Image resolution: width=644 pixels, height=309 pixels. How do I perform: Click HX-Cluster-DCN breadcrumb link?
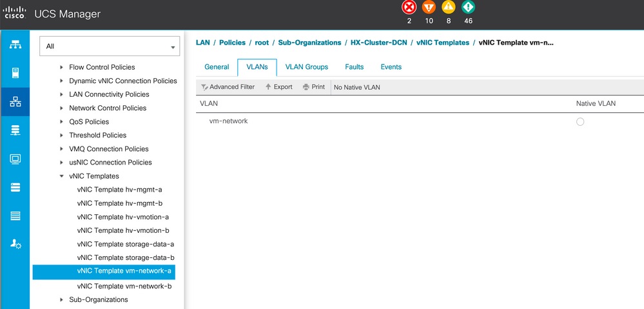click(x=378, y=43)
